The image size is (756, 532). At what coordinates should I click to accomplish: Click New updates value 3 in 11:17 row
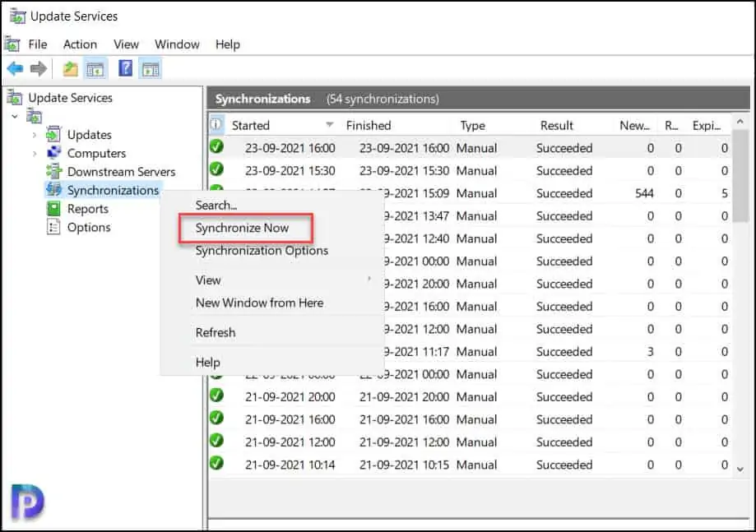point(650,352)
